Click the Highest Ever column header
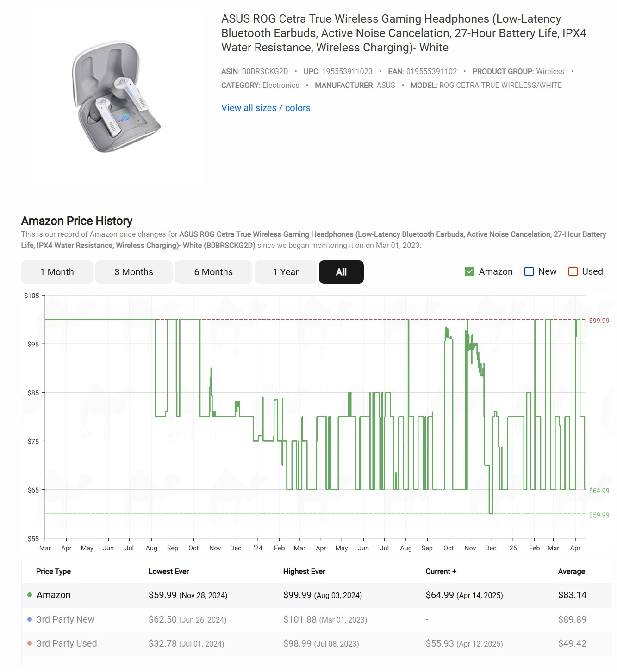This screenshot has height=672, width=617. coord(304,571)
